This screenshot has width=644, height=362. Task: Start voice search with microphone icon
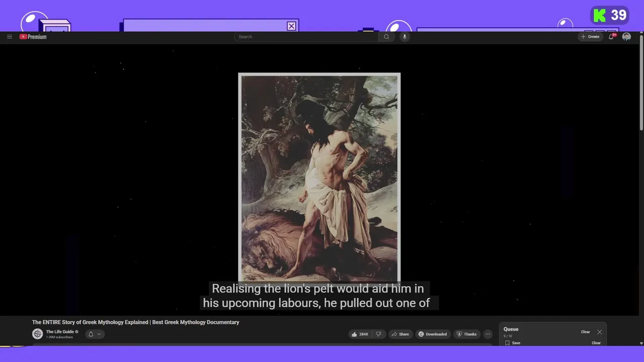point(405,37)
